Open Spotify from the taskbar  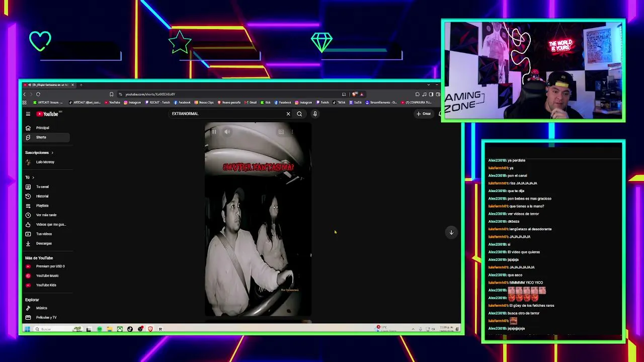point(100,329)
